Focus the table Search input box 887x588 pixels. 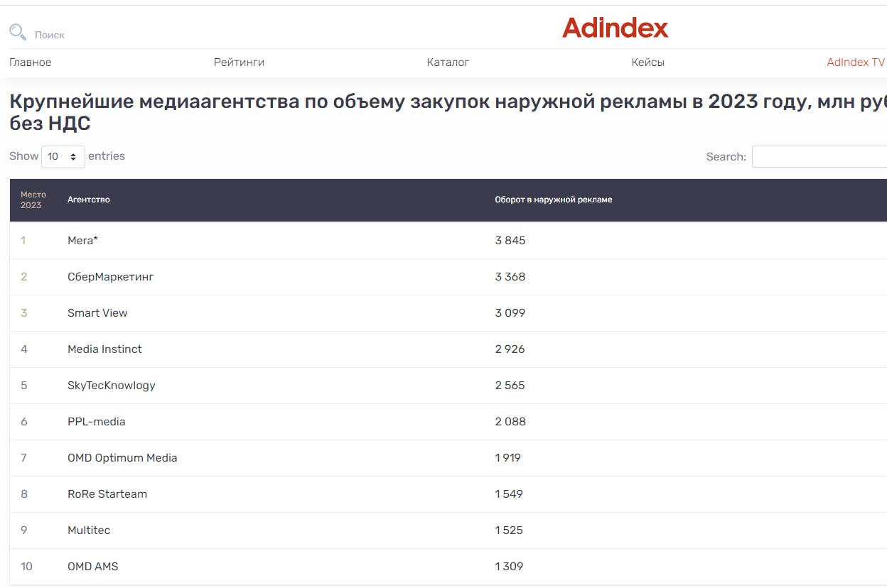pyautogui.click(x=819, y=156)
